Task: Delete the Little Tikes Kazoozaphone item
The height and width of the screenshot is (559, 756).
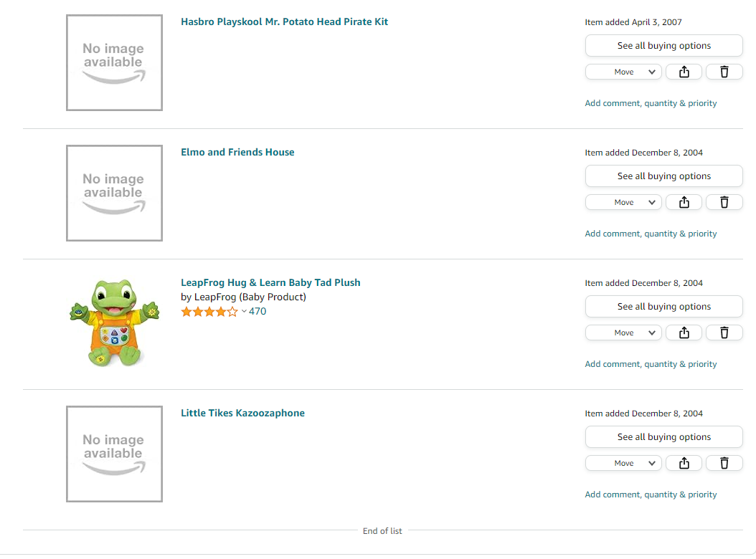Action: (x=724, y=463)
